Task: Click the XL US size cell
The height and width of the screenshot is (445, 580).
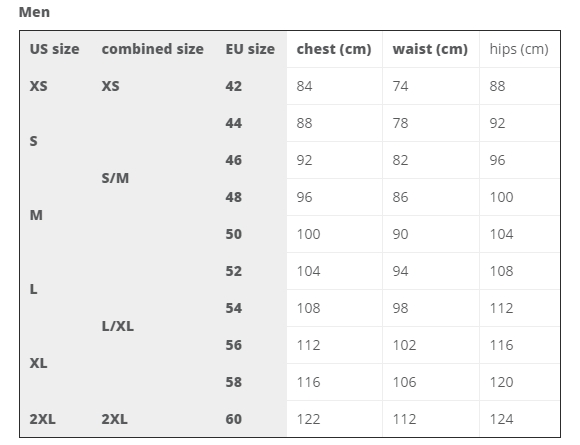Action: click(38, 363)
